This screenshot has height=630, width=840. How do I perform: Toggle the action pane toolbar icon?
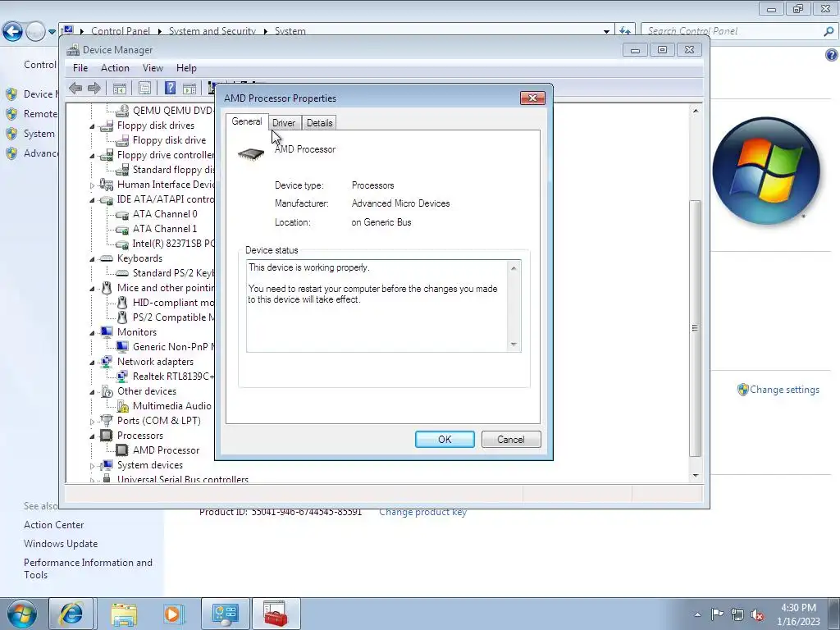click(189, 88)
